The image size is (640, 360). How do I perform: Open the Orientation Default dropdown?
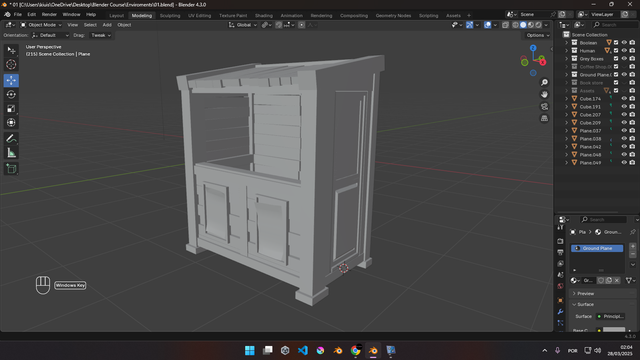pyautogui.click(x=50, y=35)
